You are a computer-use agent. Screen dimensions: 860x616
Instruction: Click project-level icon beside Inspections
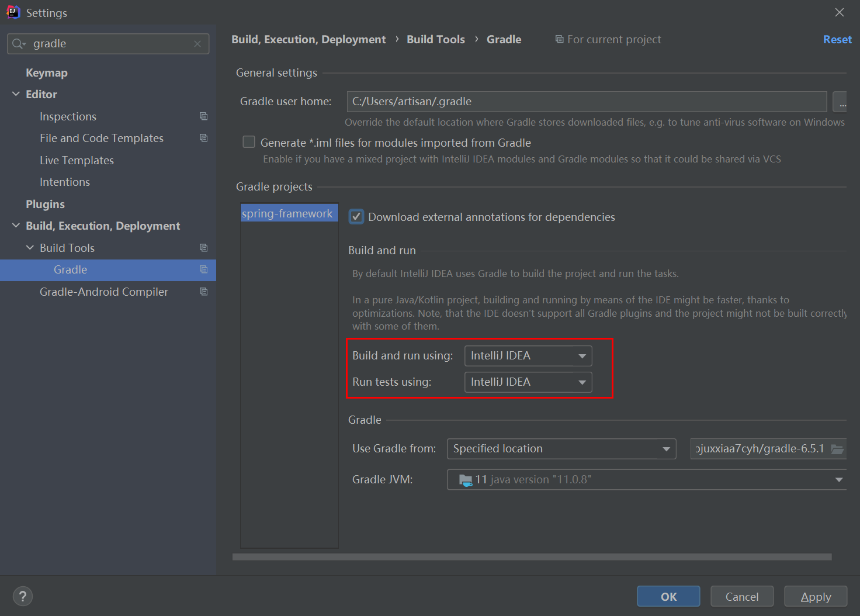click(203, 116)
